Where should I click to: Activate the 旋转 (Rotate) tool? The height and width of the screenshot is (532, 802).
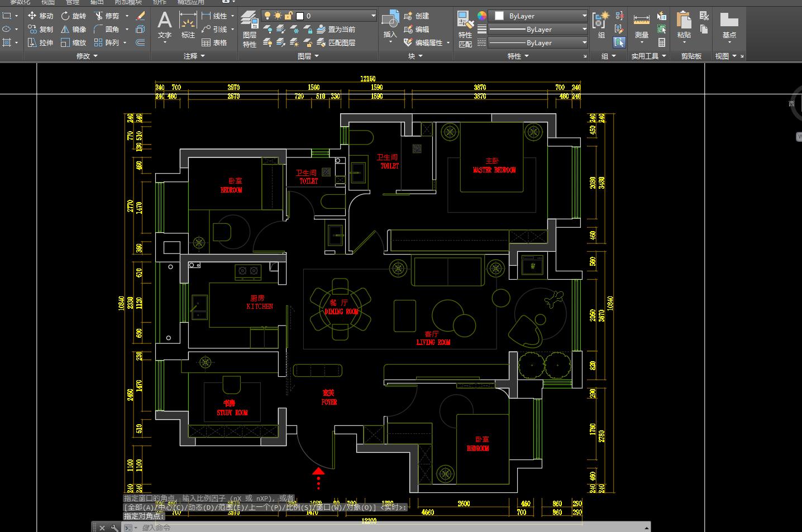pyautogui.click(x=73, y=16)
